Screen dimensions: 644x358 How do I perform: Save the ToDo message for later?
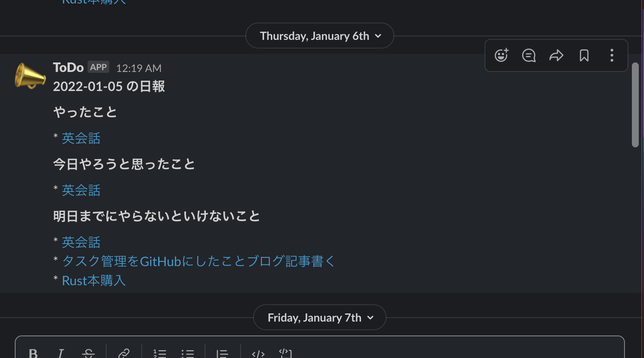(x=584, y=55)
